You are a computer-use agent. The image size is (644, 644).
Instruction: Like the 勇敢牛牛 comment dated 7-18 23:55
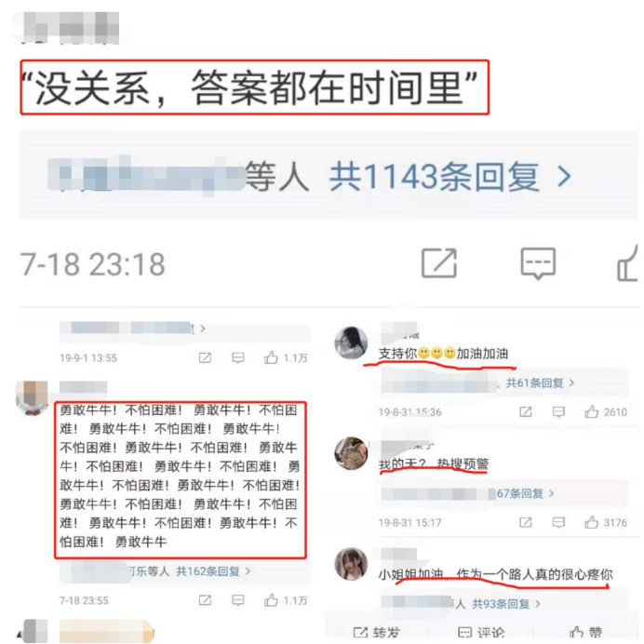285,600
